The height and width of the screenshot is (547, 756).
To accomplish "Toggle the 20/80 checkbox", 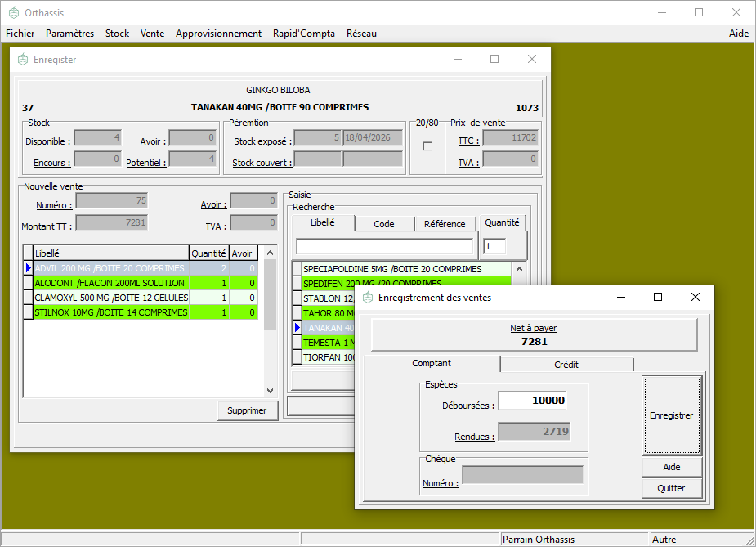I will pos(427,146).
